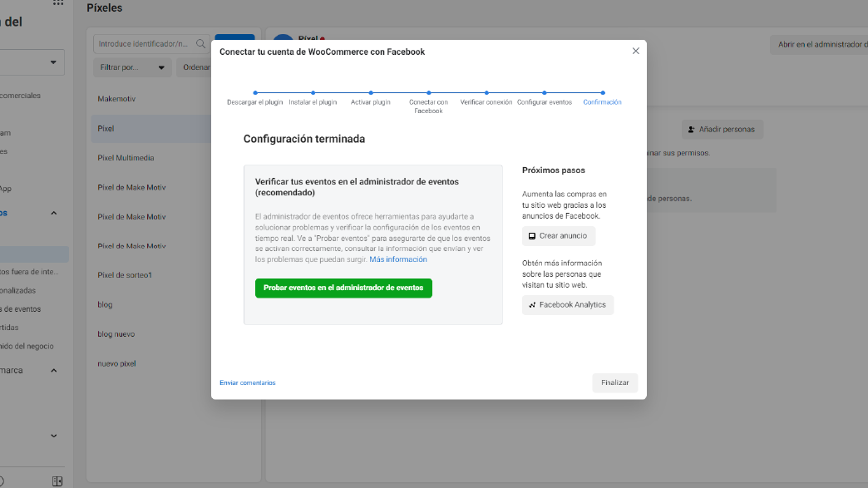Click the collapse sidebar panel icon
This screenshot has height=488, width=868.
57,481
